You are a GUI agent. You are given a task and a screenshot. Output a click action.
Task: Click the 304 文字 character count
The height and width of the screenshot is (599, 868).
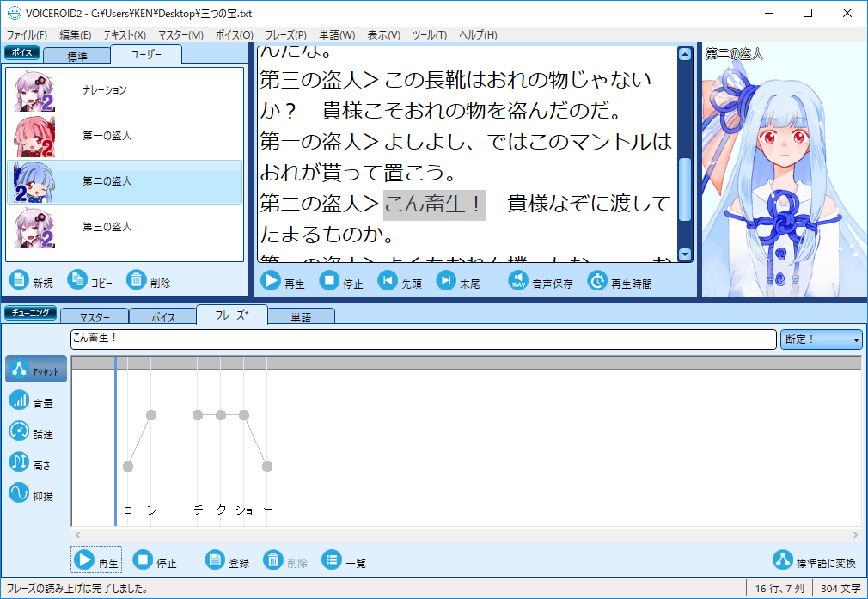coord(840,589)
